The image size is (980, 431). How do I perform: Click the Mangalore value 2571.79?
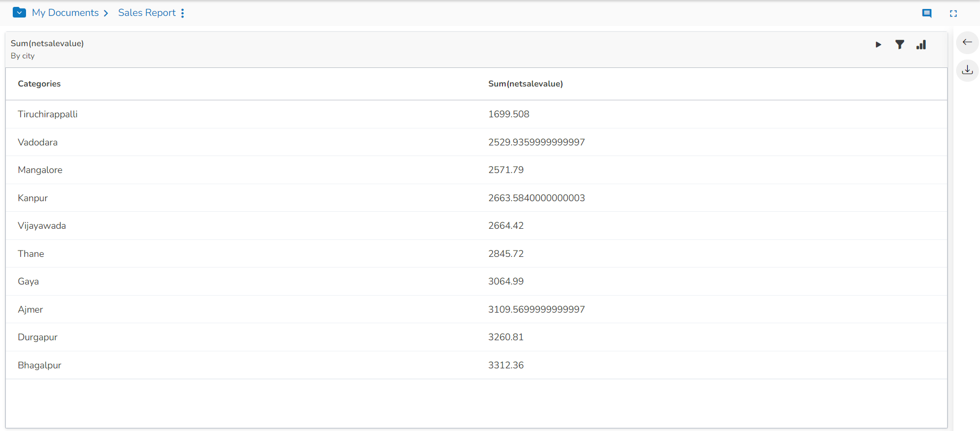pyautogui.click(x=506, y=170)
